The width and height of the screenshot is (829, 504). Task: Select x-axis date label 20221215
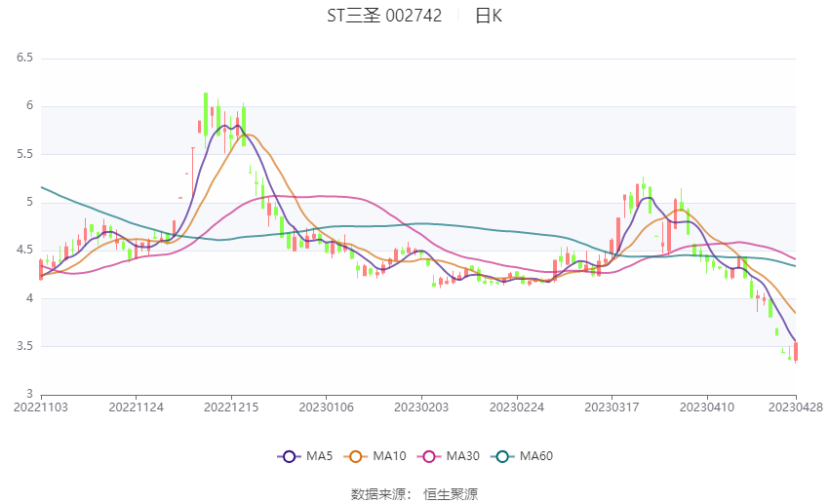click(231, 407)
